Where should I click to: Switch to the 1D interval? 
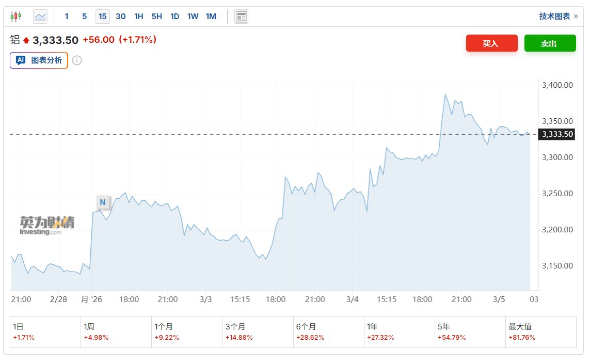click(x=174, y=17)
